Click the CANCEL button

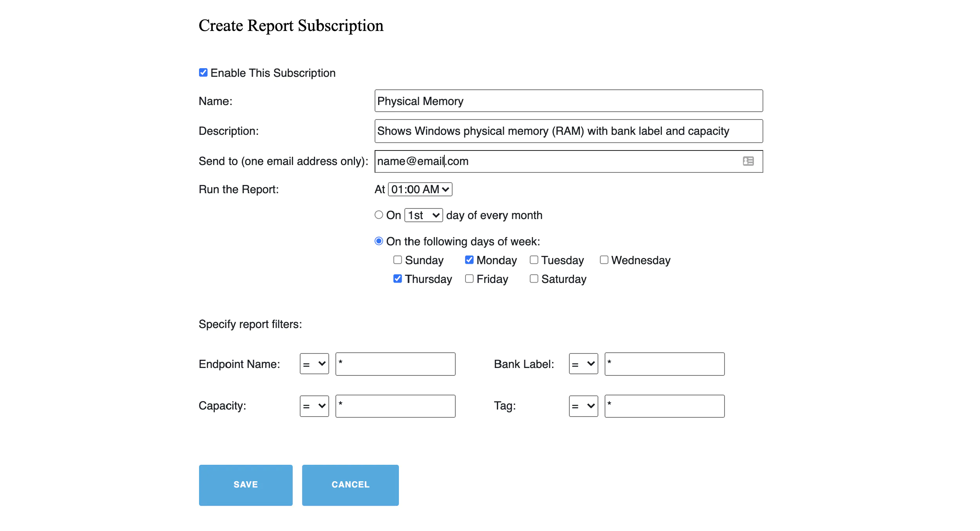pos(350,485)
